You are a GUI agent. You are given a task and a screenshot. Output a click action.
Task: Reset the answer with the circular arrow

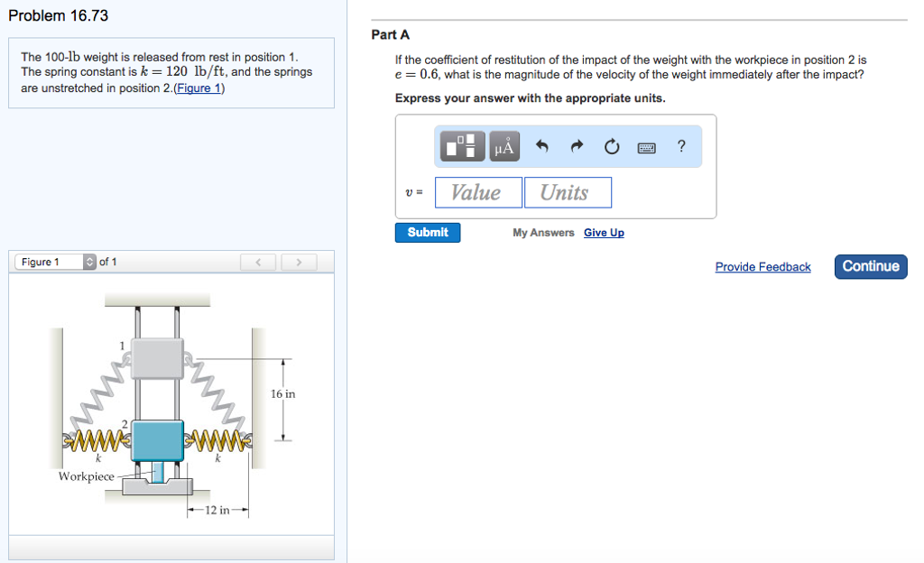612,146
